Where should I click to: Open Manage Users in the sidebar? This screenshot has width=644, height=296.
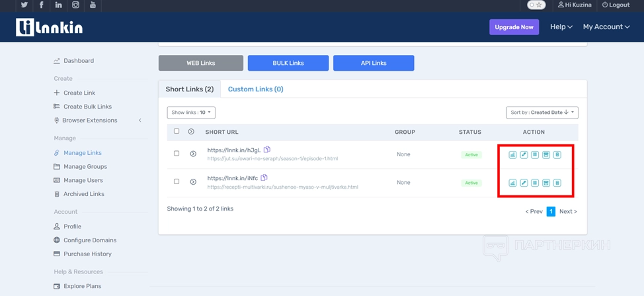pyautogui.click(x=79, y=180)
